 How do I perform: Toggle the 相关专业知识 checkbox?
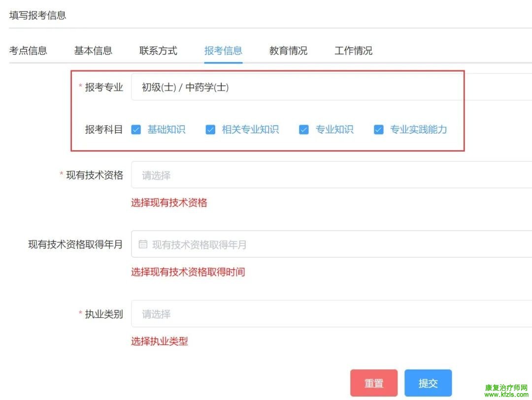tap(210, 130)
